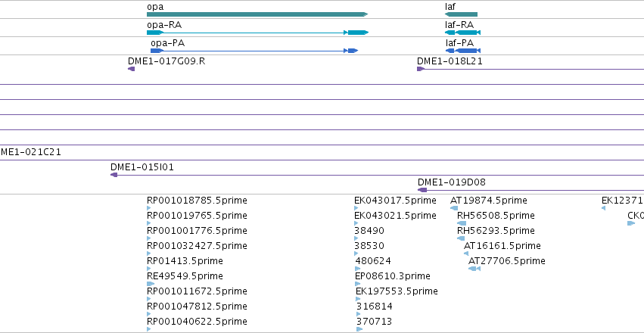Screen dimensions: 644x333
Task: Click the EP08610.3prime feature label
Action: (x=393, y=276)
